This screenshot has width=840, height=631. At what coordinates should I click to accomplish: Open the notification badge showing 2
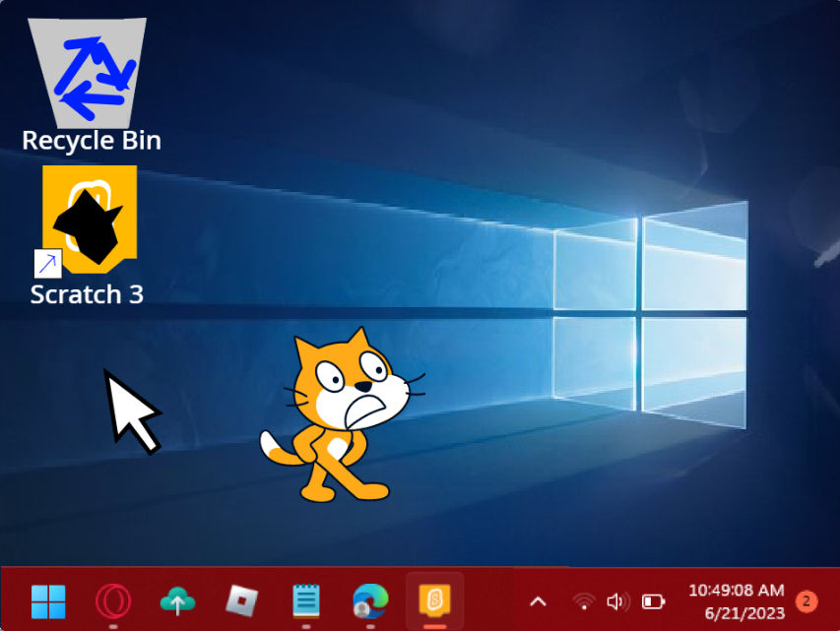point(807,601)
